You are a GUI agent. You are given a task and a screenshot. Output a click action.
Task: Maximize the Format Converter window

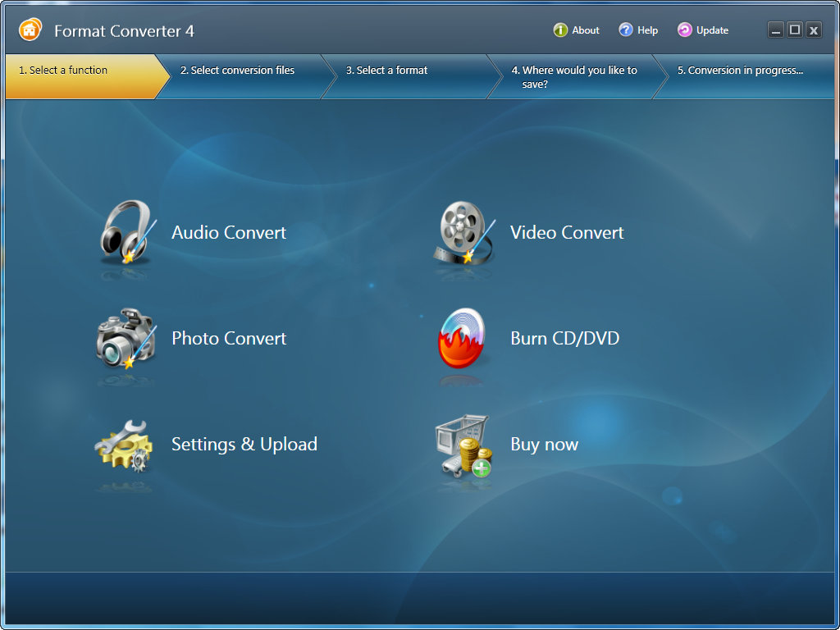(x=795, y=30)
